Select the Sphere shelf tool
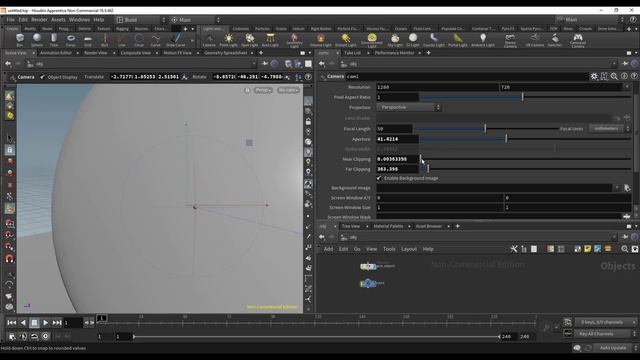The width and height of the screenshot is (640, 360). pyautogui.click(x=37, y=40)
